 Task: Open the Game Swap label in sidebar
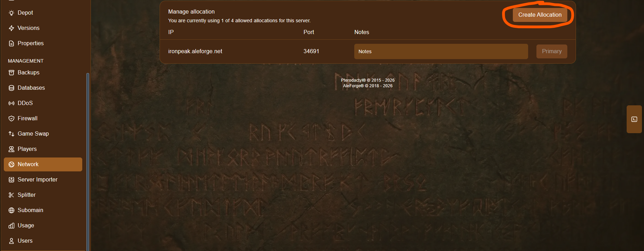pos(33,133)
